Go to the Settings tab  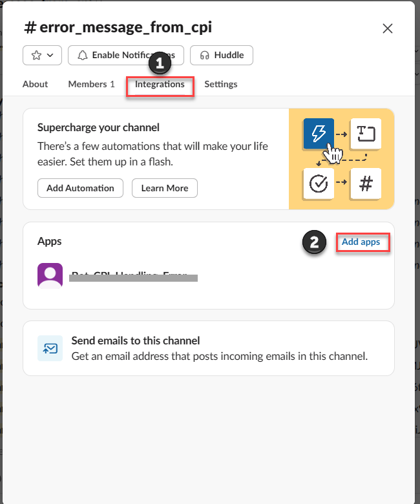(220, 84)
